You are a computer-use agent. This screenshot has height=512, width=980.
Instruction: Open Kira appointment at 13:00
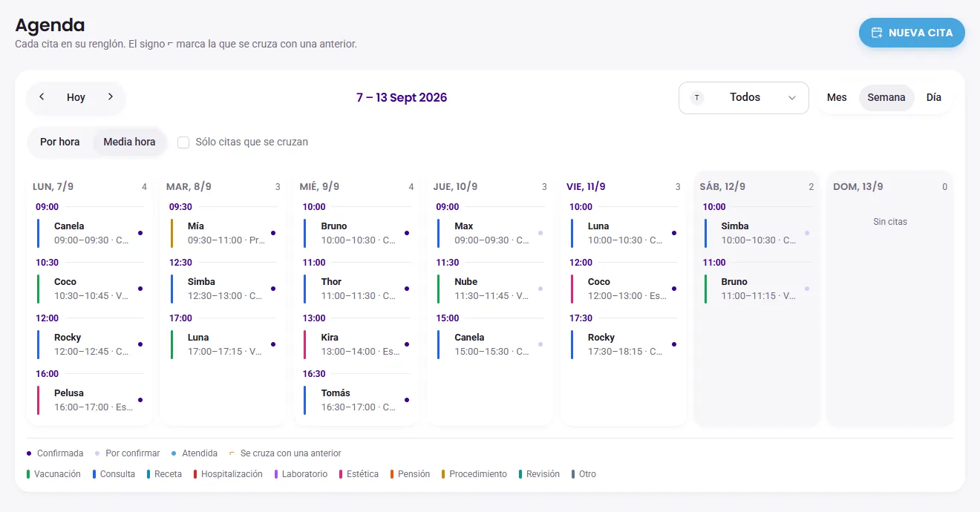(x=357, y=344)
